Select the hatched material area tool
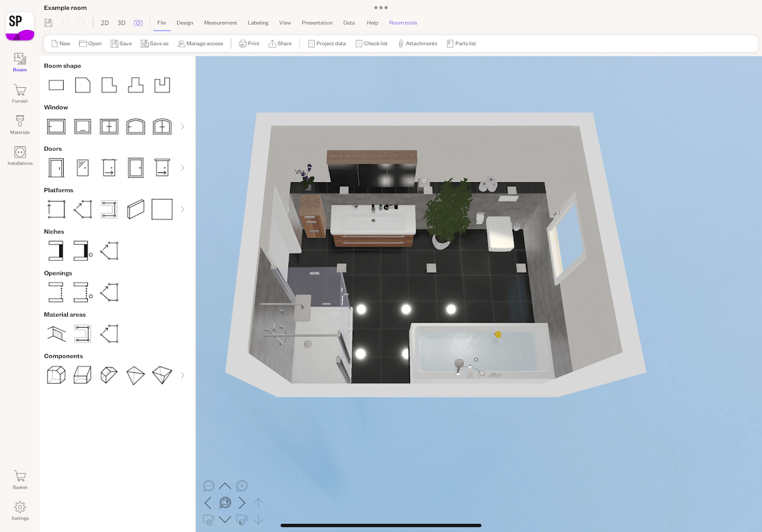 pyautogui.click(x=57, y=334)
